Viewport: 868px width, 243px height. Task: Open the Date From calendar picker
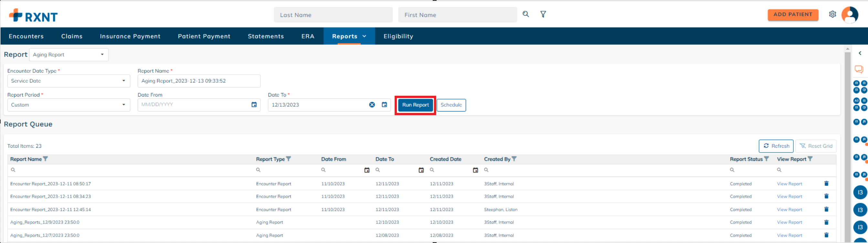tap(254, 105)
